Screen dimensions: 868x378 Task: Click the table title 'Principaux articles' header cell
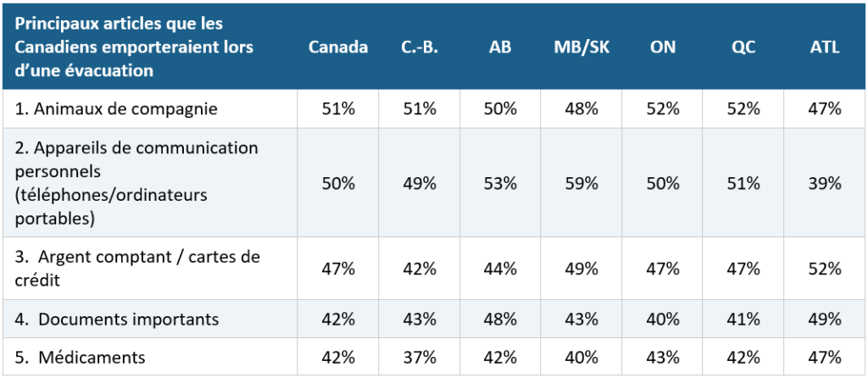150,47
